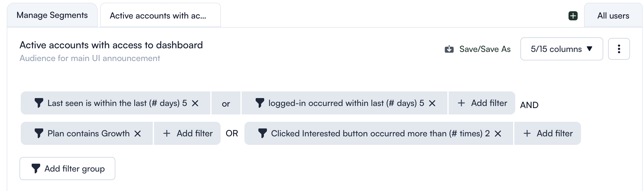The height and width of the screenshot is (191, 644).
Task: Add filter next to Plan contains Growth
Action: tap(187, 133)
